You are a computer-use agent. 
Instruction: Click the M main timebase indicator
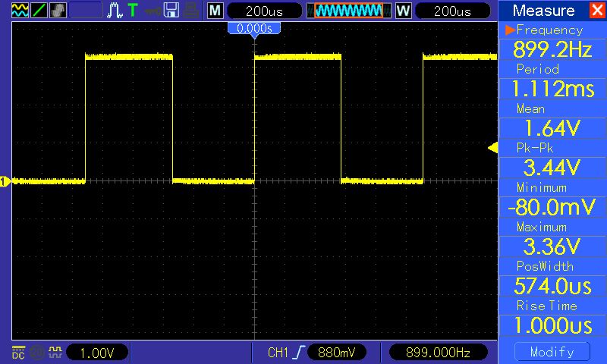pos(215,11)
